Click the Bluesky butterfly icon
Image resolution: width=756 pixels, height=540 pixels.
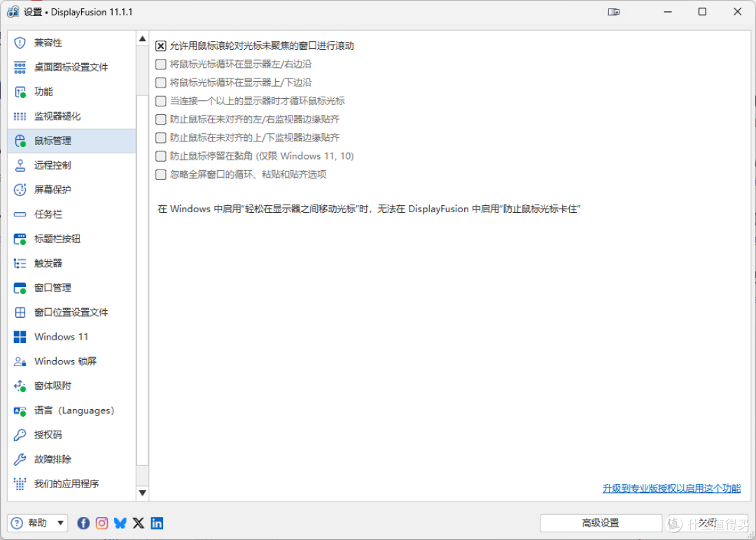[120, 523]
